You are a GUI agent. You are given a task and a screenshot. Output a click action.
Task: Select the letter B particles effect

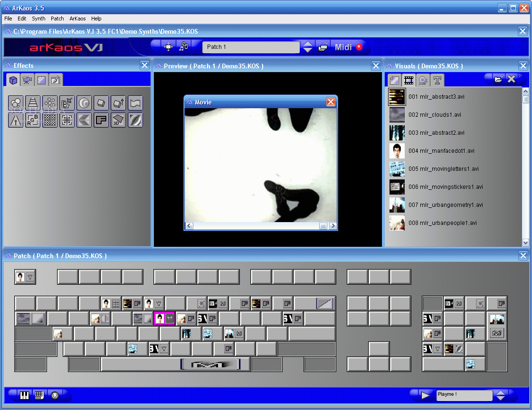(x=67, y=103)
